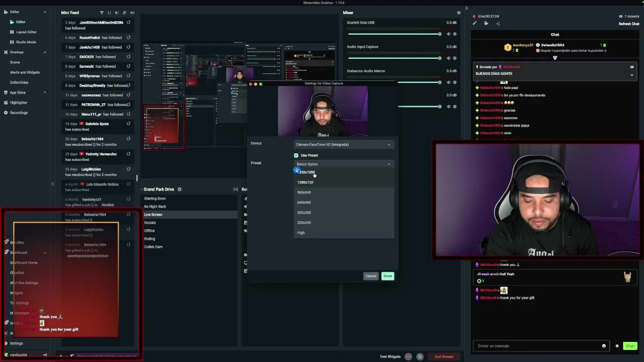Replay the Russelthekid follow alert
The height and width of the screenshot is (362, 644).
point(128,38)
